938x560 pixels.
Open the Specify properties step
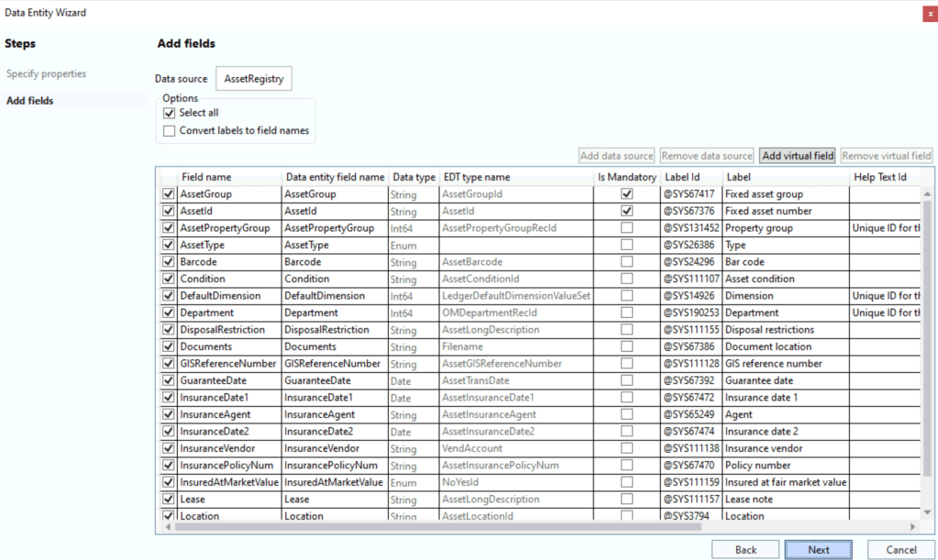pos(46,73)
